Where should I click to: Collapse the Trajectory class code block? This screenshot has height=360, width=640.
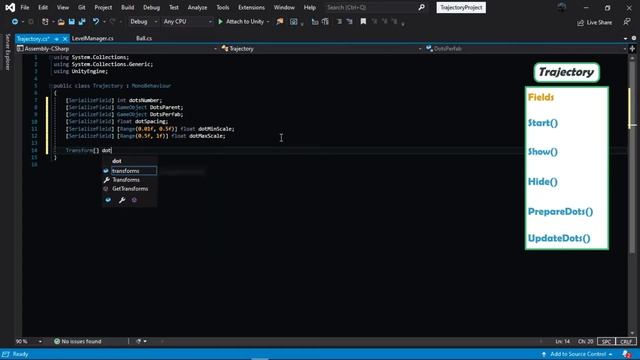coord(51,86)
